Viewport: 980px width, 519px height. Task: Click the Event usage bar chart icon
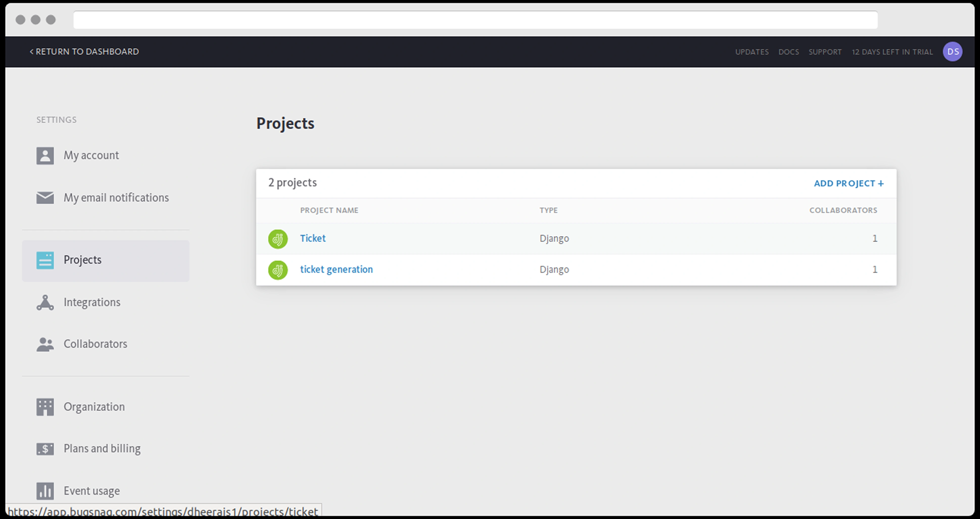pos(45,491)
